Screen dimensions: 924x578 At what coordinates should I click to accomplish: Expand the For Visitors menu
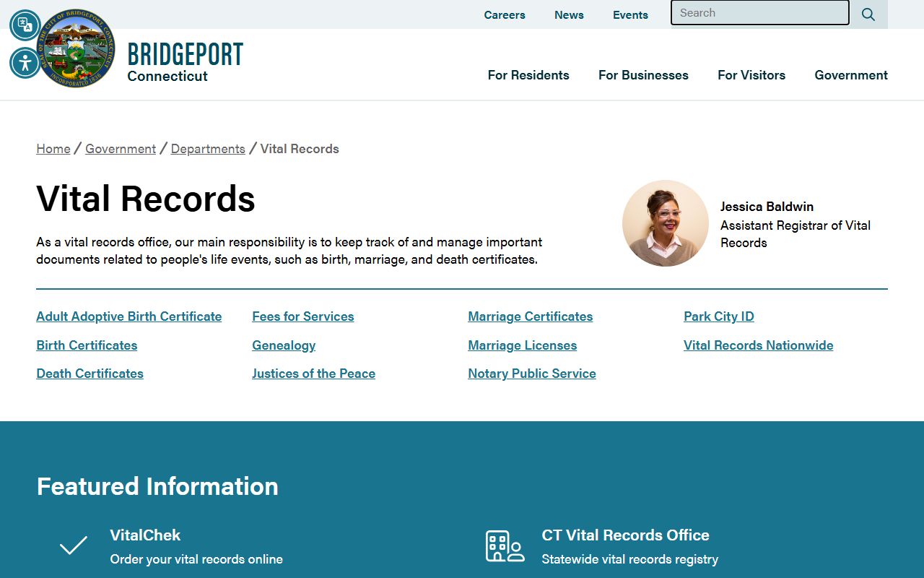[751, 75]
